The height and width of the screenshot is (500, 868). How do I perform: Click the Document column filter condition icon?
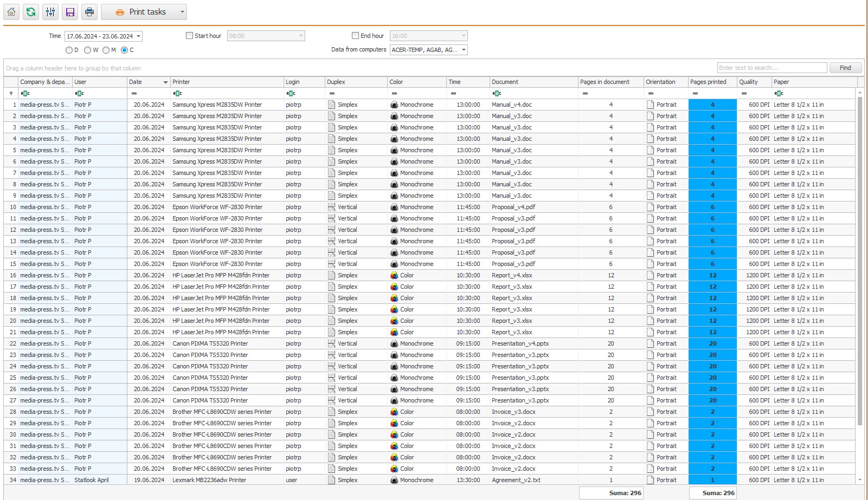coord(496,93)
